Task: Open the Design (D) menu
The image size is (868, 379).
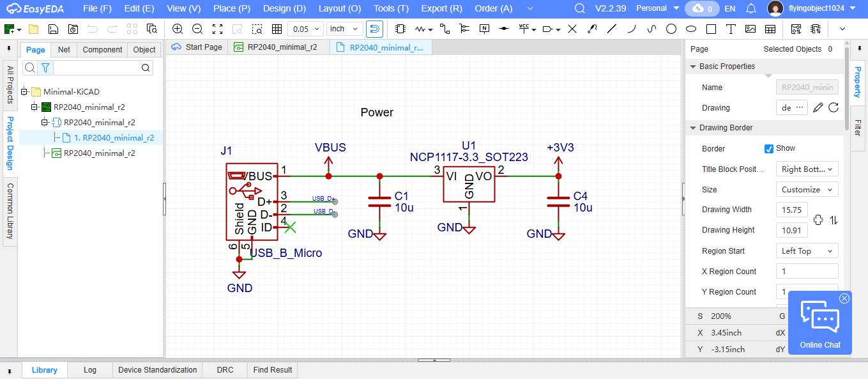Action: 284,9
